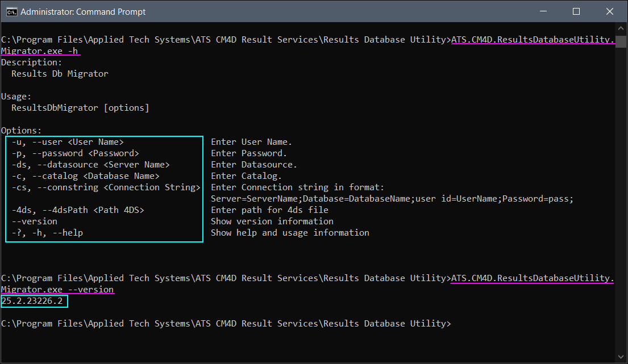Click the '-c, --catalog <Database Name>' option
This screenshot has width=628, height=364.
(85, 176)
